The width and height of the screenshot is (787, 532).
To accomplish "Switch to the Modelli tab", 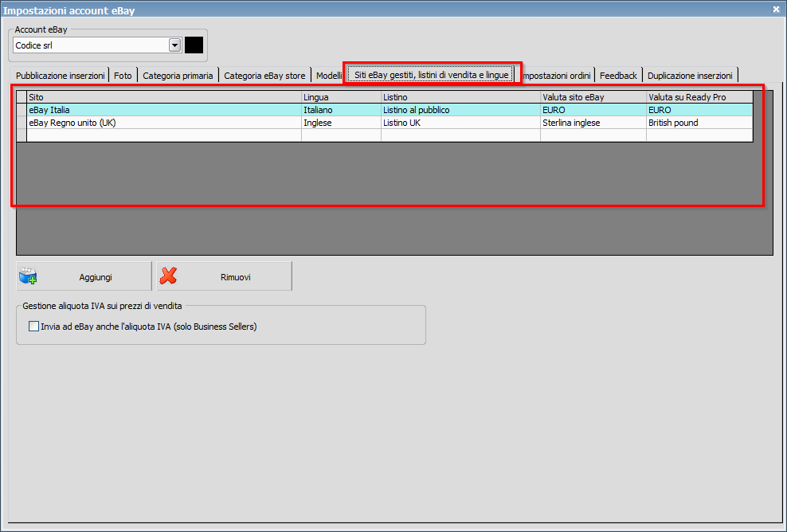I will [328, 76].
